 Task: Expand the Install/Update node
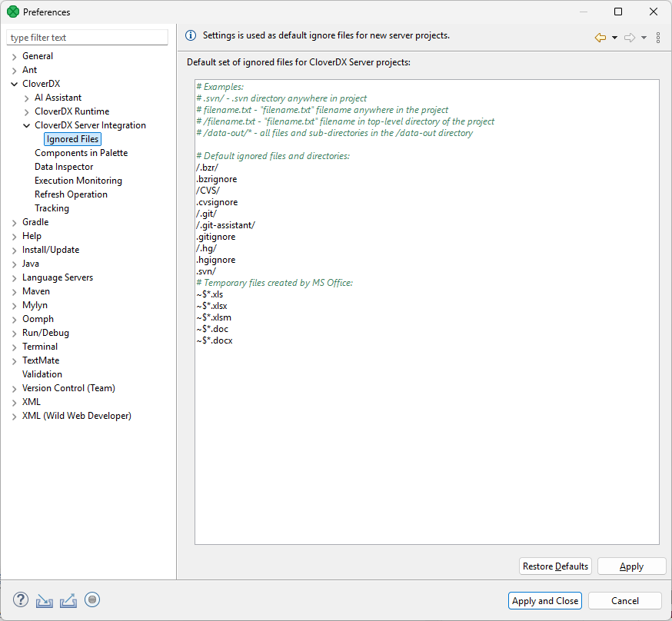tap(14, 250)
